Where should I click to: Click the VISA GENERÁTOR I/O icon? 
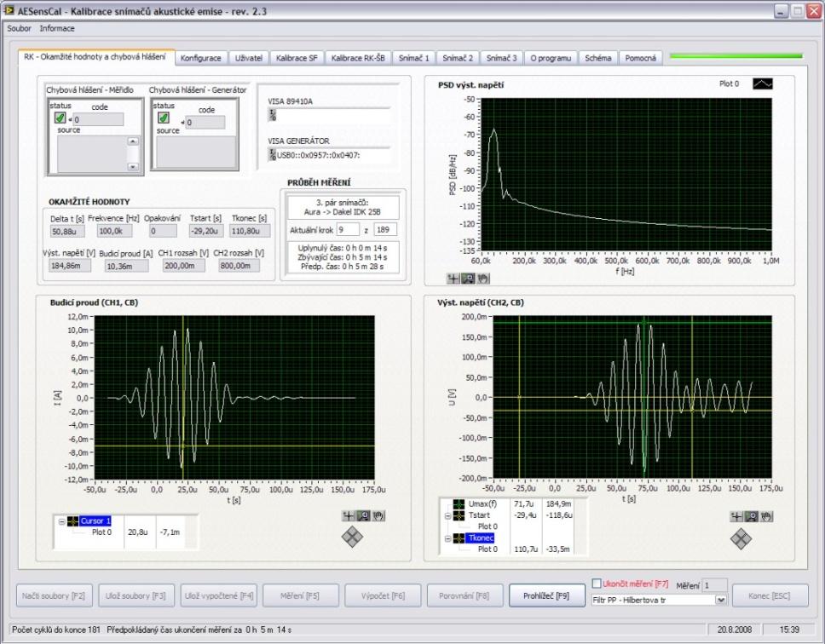(272, 154)
